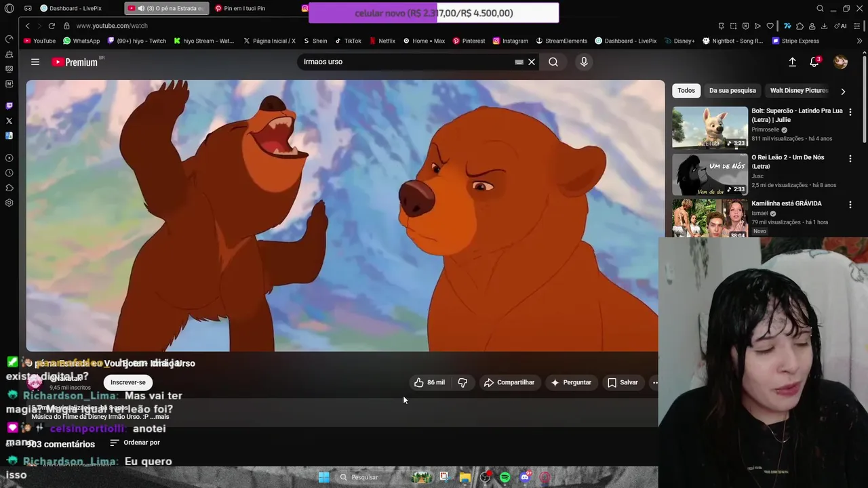The height and width of the screenshot is (488, 868).
Task: Like the video (86 mil)
Action: click(x=430, y=382)
